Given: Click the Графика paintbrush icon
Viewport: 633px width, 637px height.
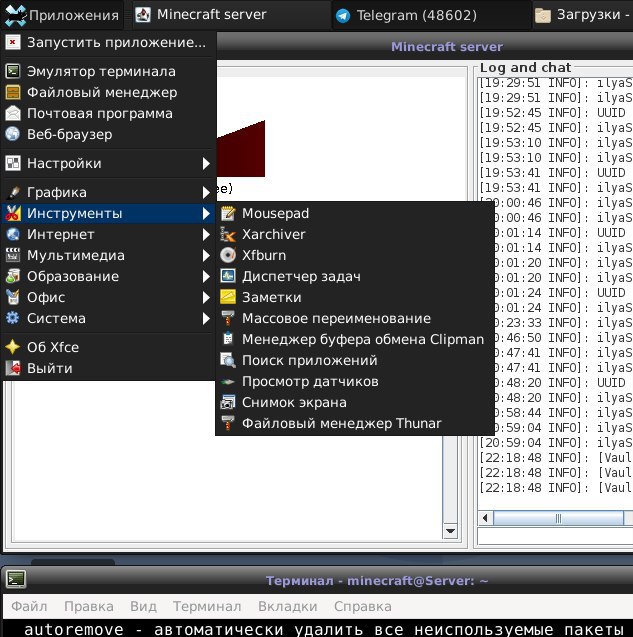Looking at the screenshot, I should click(13, 192).
